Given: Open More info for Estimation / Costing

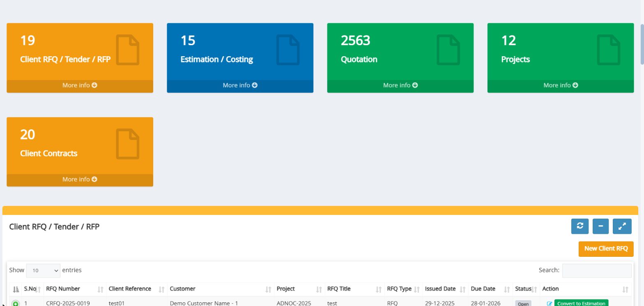Looking at the screenshot, I should pyautogui.click(x=240, y=85).
